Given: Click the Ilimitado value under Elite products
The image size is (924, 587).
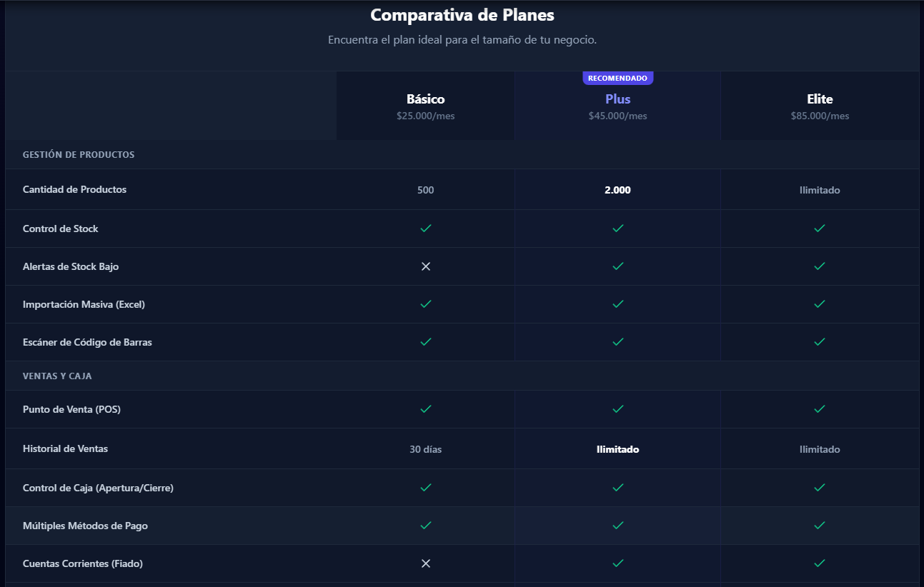Looking at the screenshot, I should pyautogui.click(x=820, y=190).
